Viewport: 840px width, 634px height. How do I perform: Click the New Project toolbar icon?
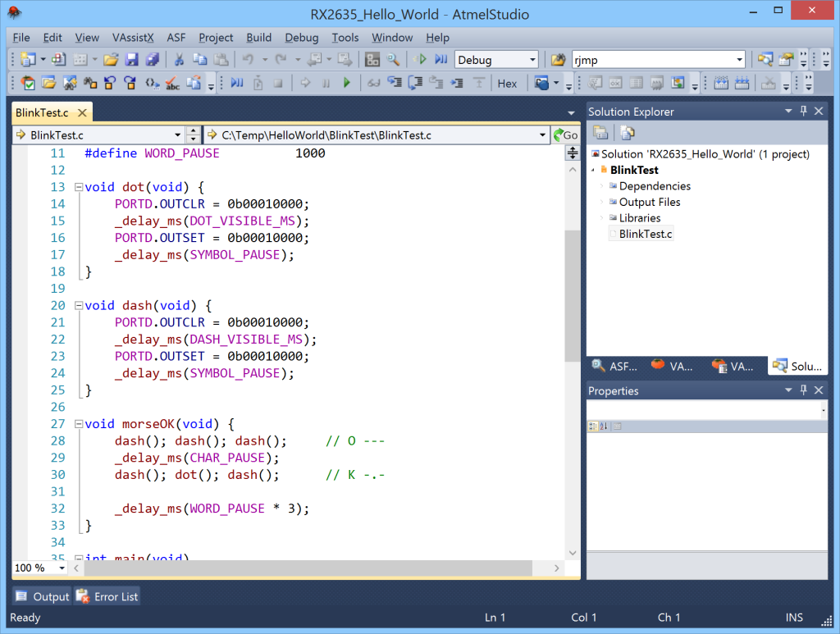click(28, 59)
